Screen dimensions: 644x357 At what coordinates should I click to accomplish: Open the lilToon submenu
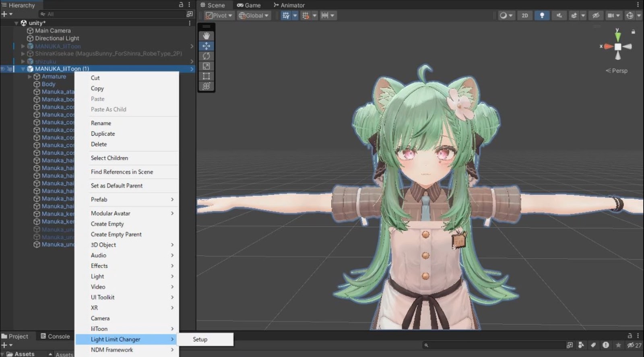[x=127, y=329]
